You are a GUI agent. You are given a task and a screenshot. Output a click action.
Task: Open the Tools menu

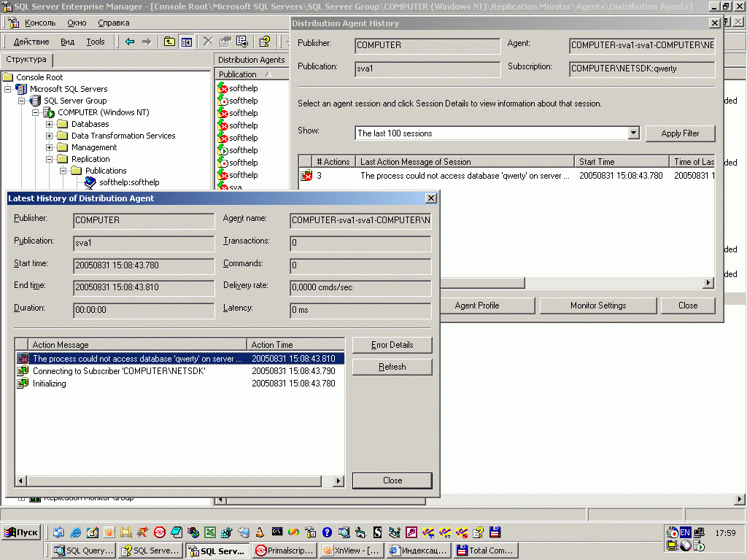(96, 42)
